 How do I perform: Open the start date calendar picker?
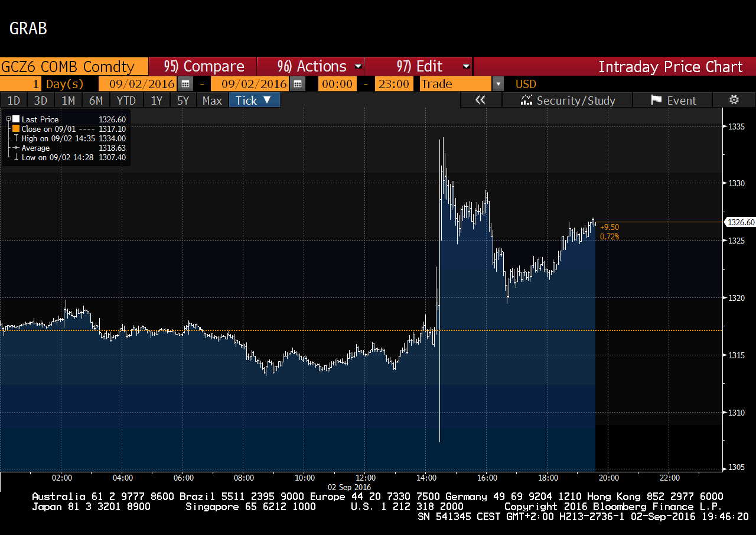pos(185,84)
